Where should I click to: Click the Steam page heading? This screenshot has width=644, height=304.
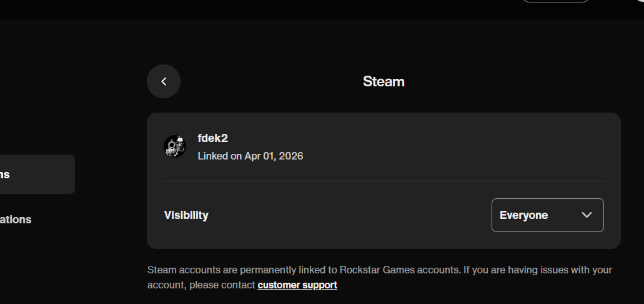(x=384, y=81)
